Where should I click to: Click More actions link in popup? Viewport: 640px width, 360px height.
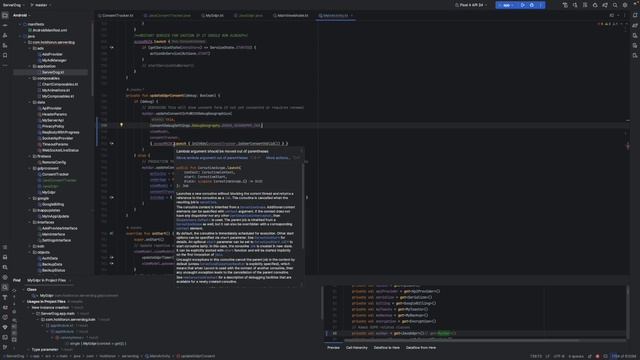(278, 158)
